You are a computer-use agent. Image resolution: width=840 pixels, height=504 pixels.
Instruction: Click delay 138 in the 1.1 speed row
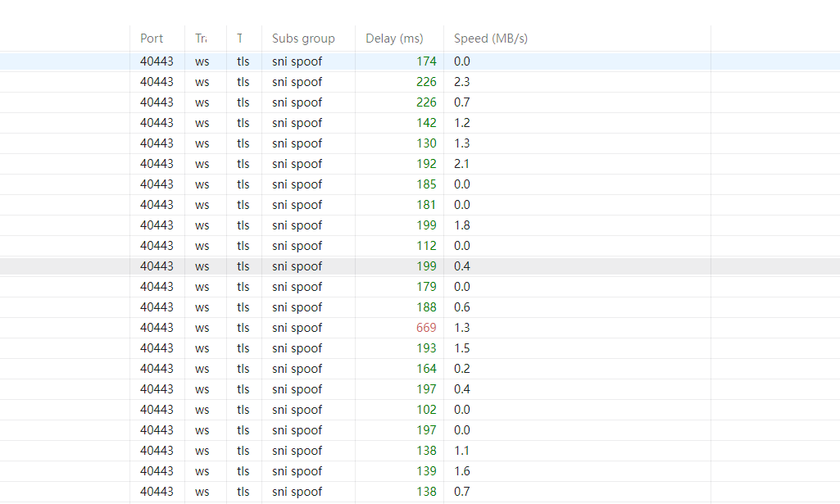coord(426,451)
